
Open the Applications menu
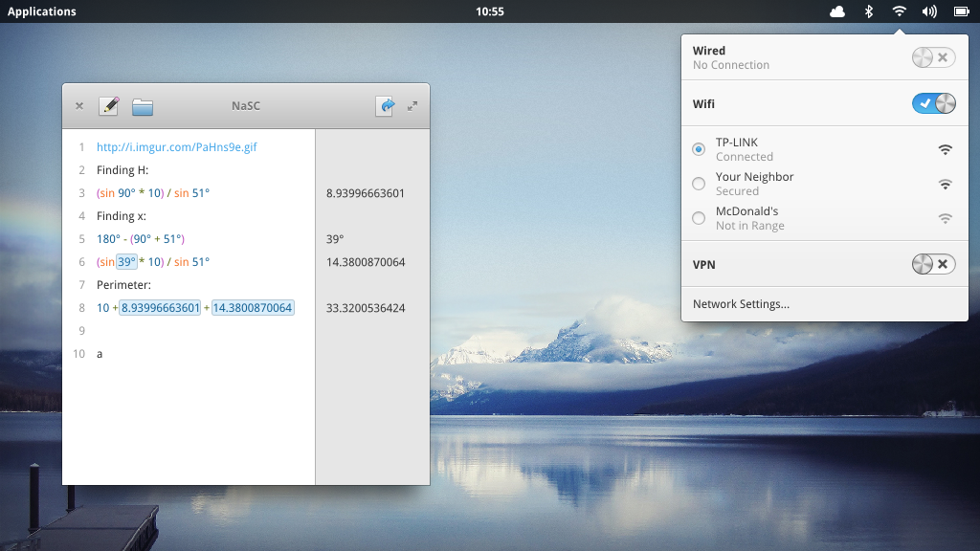click(x=42, y=11)
